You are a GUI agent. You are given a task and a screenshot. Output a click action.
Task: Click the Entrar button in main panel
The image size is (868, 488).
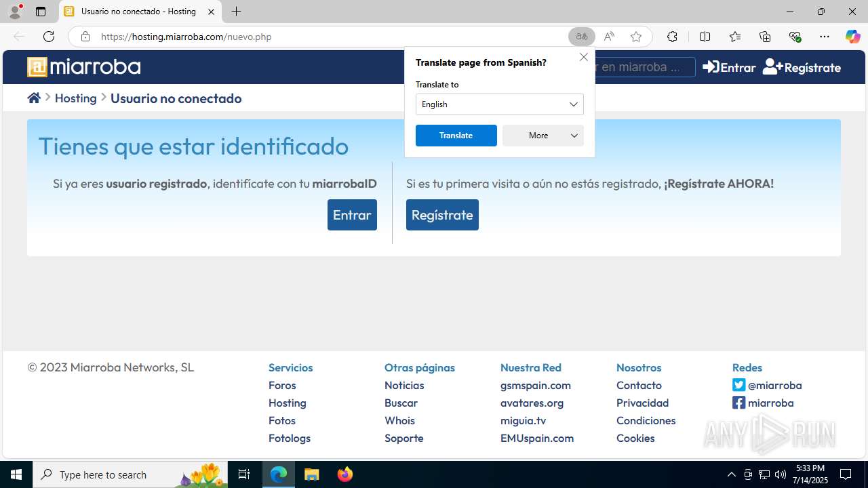(x=352, y=215)
